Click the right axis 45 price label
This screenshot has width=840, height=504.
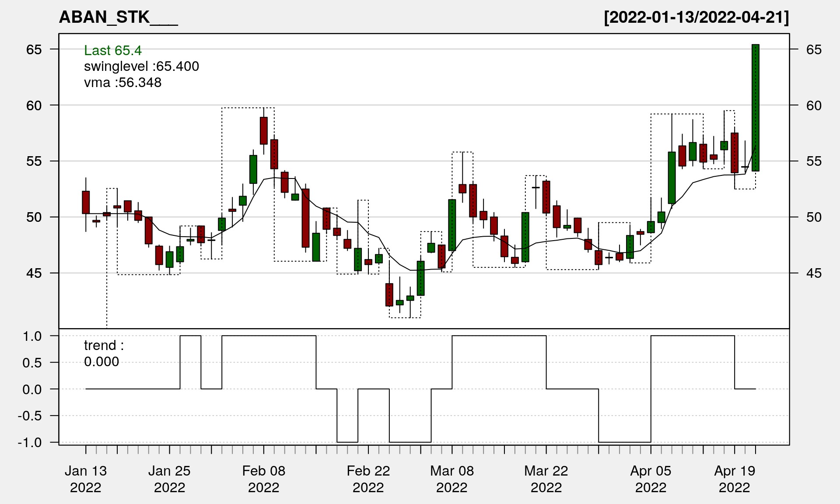coord(814,273)
